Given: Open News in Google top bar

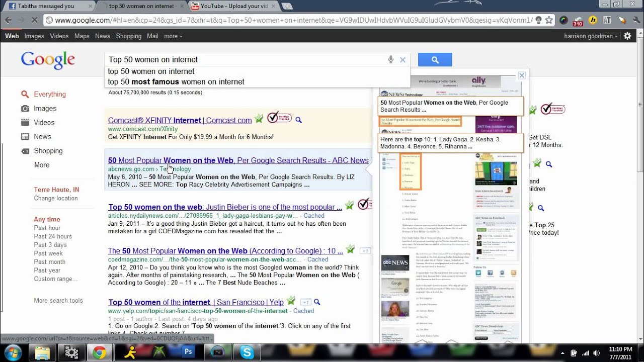Looking at the screenshot, I should [x=103, y=36].
